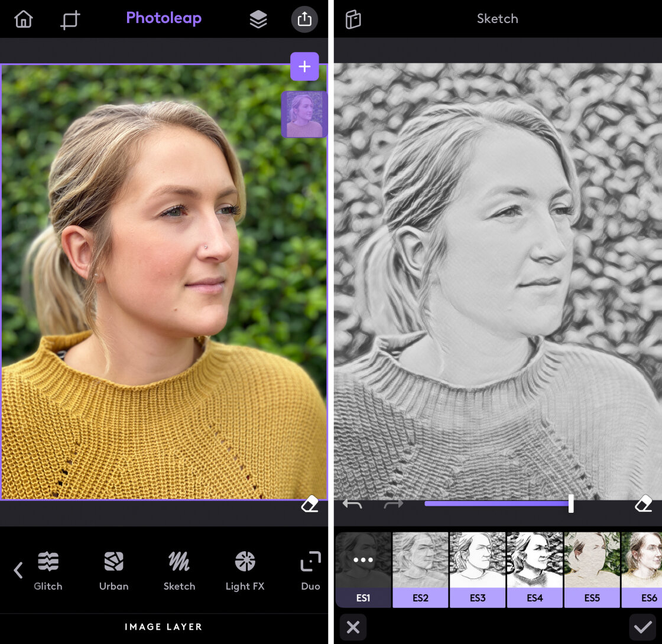Activate eraser in the left editor
Viewport: 662px width, 644px height.
[x=310, y=504]
